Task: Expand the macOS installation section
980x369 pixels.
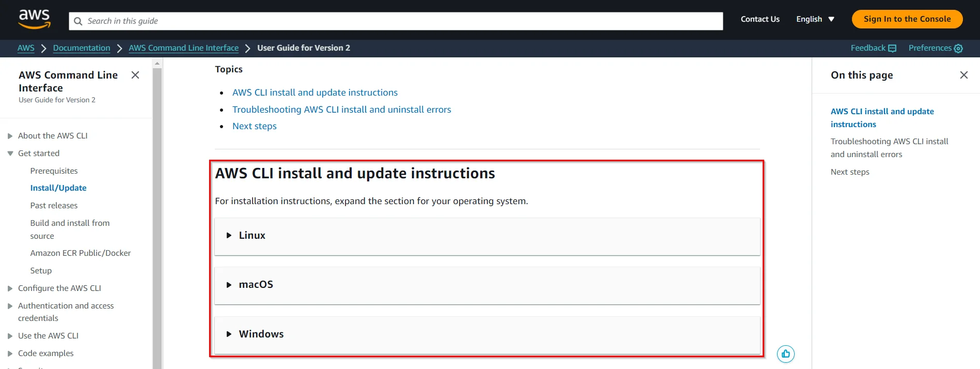Action: click(x=487, y=285)
